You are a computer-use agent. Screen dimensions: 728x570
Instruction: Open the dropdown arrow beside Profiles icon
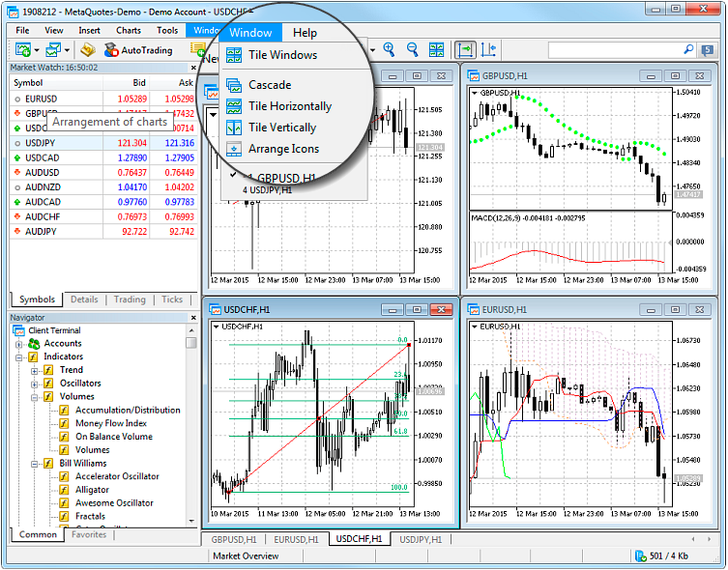pos(67,50)
